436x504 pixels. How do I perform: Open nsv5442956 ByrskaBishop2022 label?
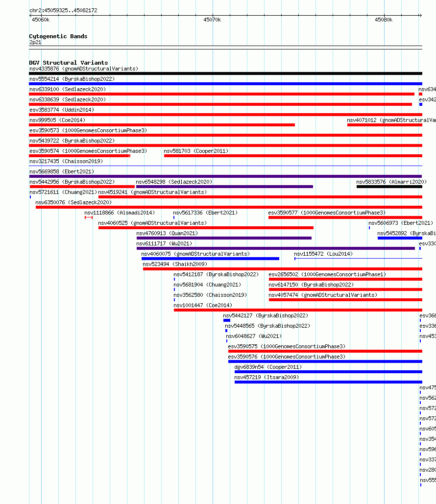click(72, 182)
